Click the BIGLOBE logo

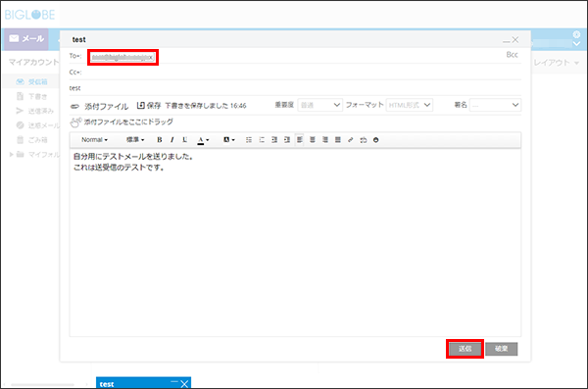coord(30,15)
